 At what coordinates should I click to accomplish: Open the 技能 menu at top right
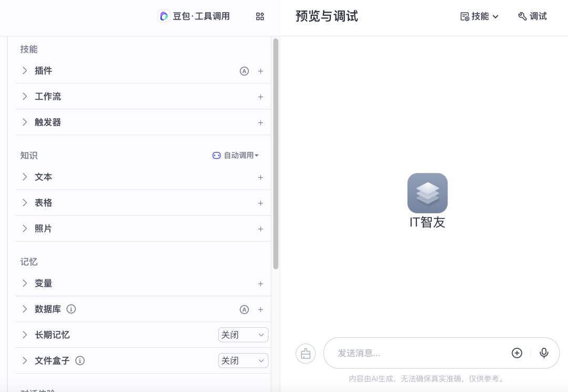[478, 16]
